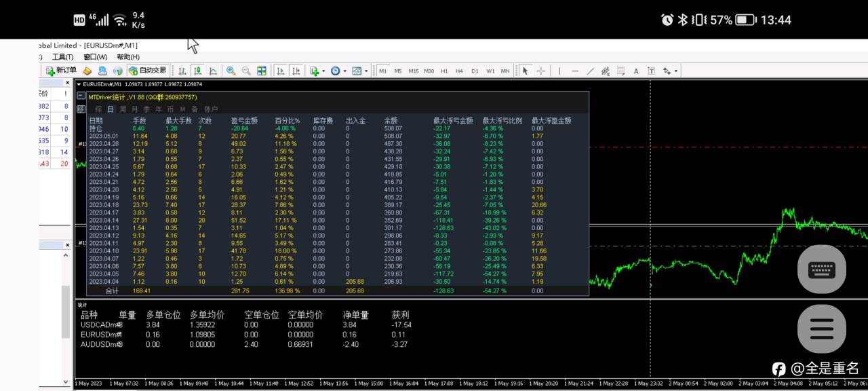Switch to the 综 summary tab
This screenshot has height=391, width=868.
tap(98, 109)
